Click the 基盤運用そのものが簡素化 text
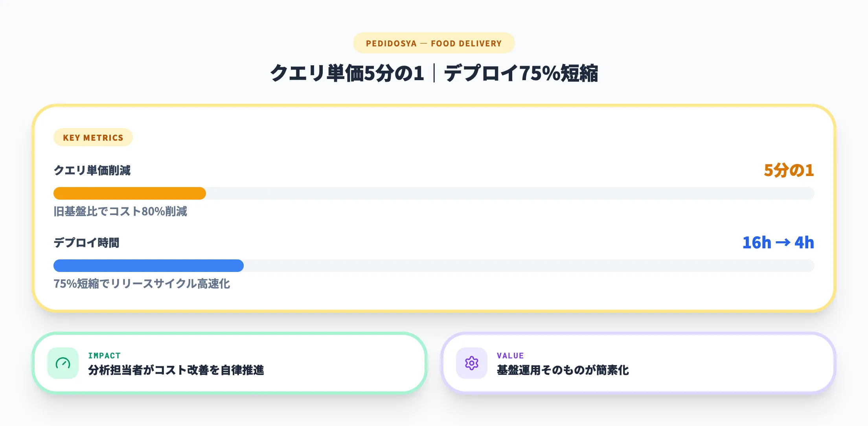Screen dimensions: 868x426 tap(563, 370)
